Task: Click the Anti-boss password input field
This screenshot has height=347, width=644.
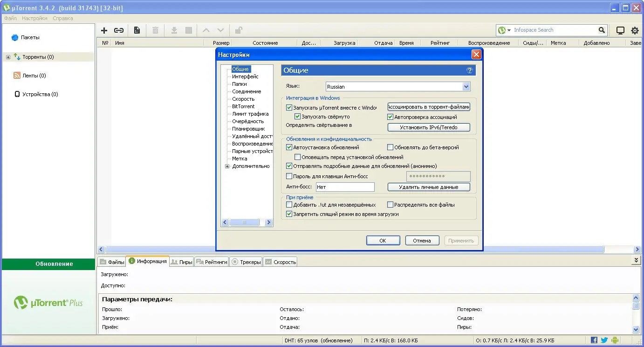Action: [x=438, y=176]
